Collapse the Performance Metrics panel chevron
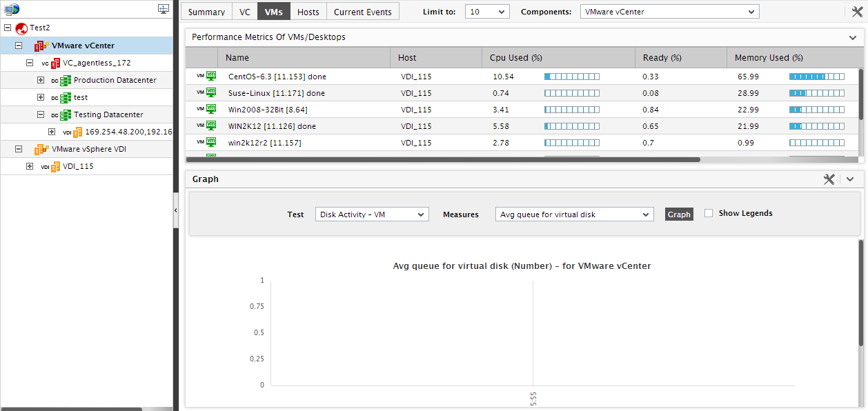This screenshot has height=411, width=868. click(x=853, y=37)
